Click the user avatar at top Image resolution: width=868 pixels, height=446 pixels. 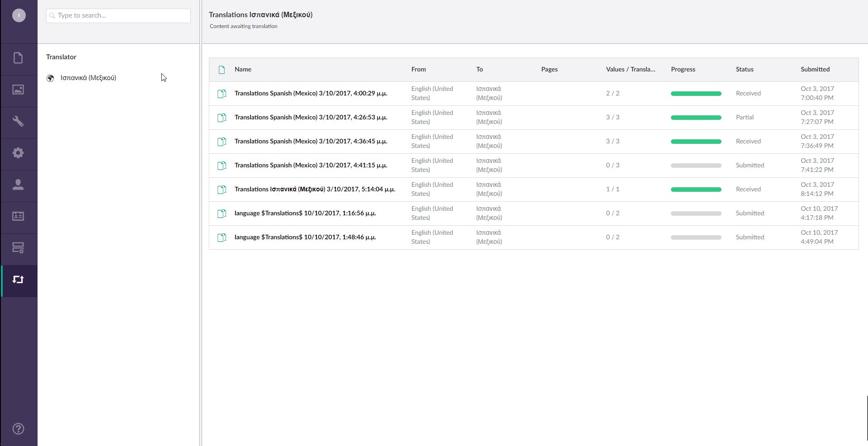tap(19, 15)
